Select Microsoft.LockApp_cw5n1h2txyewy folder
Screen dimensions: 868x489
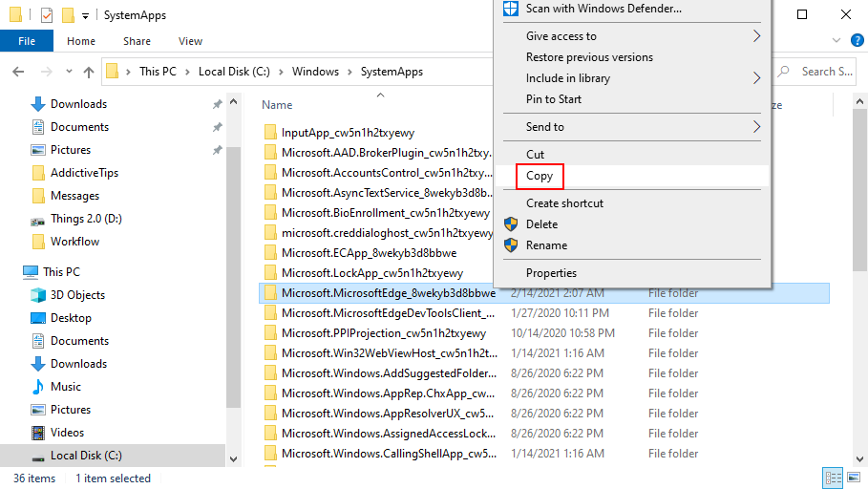tap(372, 273)
